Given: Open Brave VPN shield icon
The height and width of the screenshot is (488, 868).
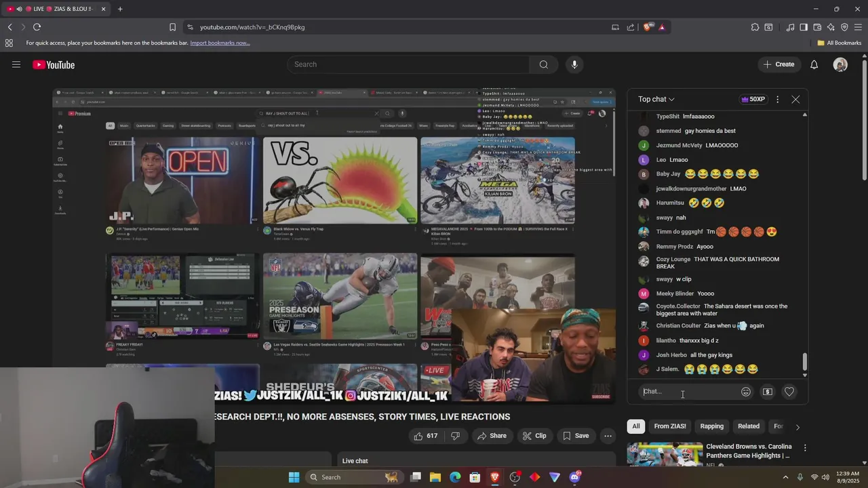Looking at the screenshot, I should click(x=844, y=27).
